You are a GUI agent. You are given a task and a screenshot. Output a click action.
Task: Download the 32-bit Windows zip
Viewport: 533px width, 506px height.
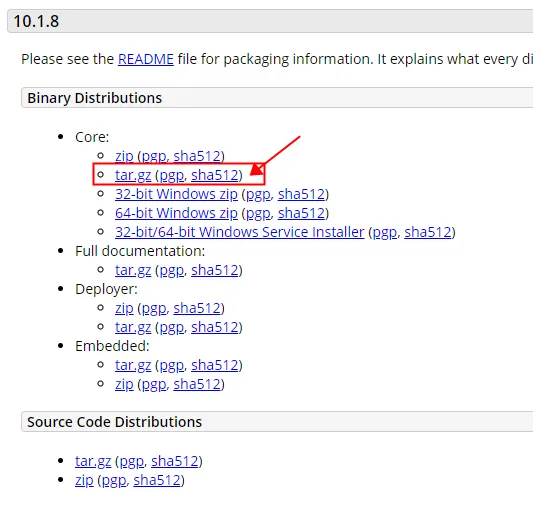click(x=176, y=194)
